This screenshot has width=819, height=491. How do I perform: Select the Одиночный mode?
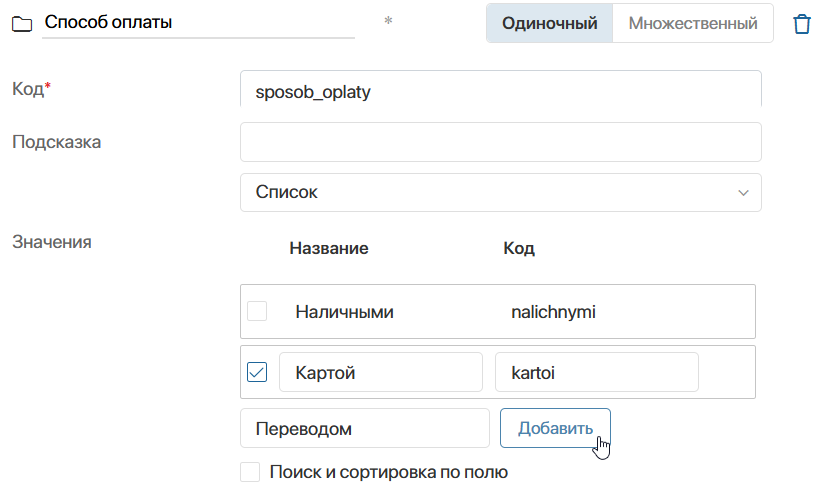pos(549,23)
